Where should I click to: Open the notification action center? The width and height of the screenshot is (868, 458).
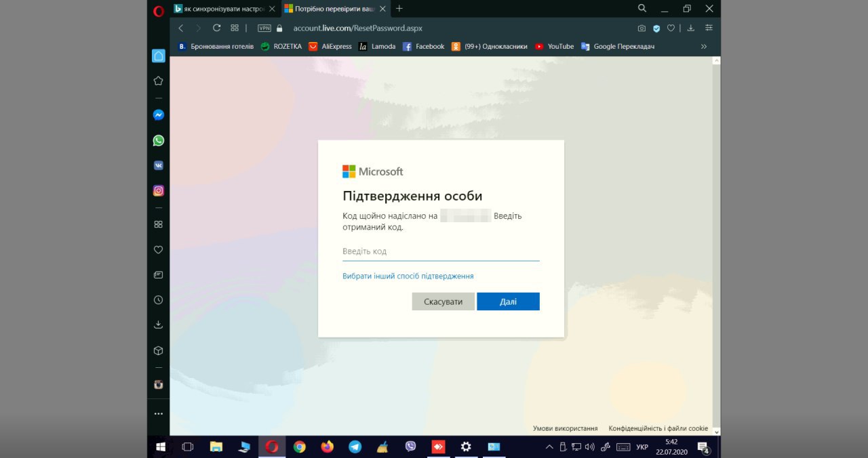703,447
